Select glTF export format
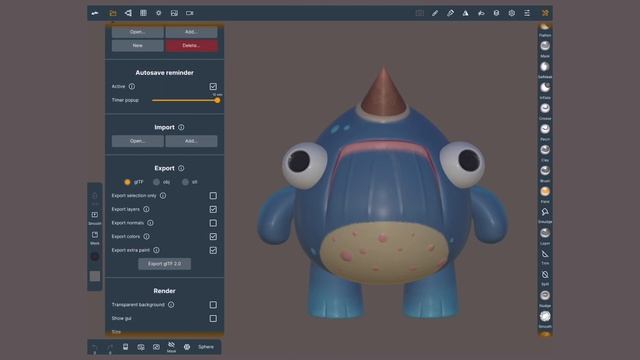The image size is (640, 360). 127,182
